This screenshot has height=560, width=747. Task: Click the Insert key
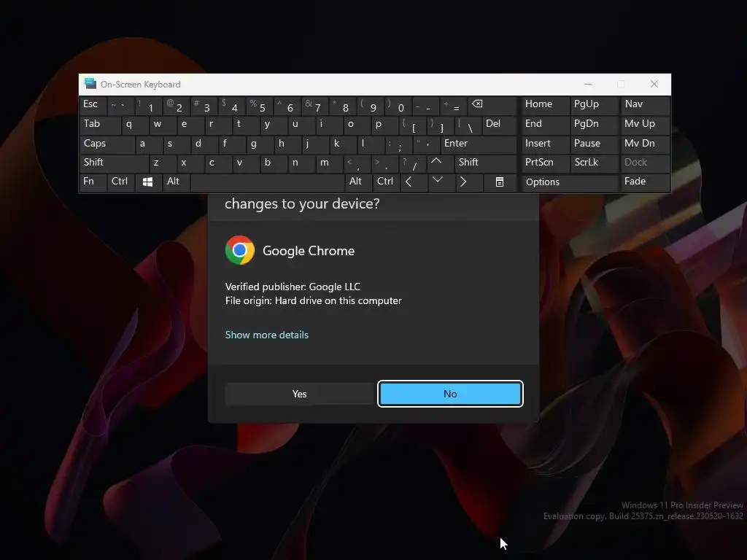(x=545, y=144)
